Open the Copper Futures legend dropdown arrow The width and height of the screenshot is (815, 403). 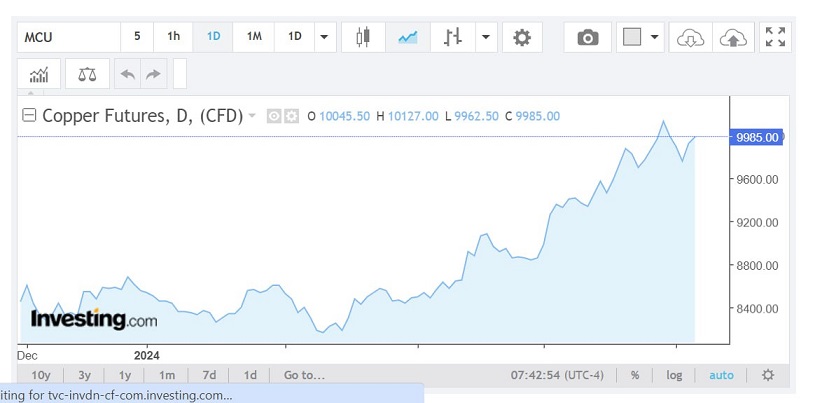(x=252, y=115)
